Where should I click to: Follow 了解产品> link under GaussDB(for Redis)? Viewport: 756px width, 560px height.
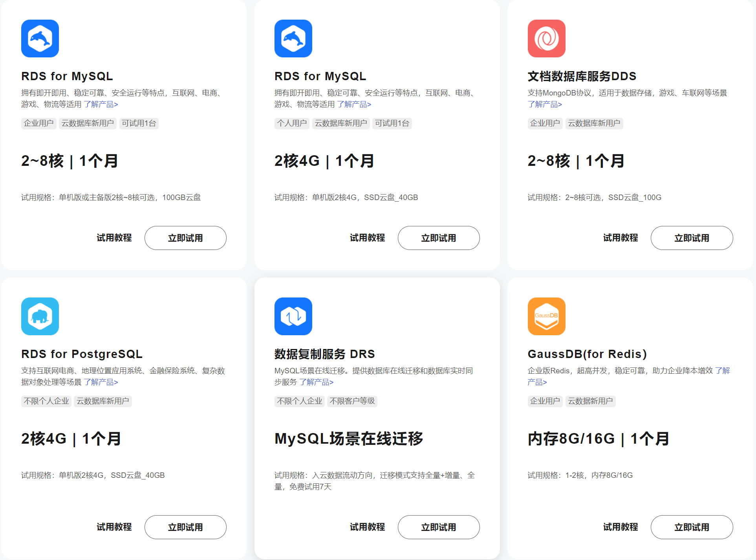click(723, 371)
